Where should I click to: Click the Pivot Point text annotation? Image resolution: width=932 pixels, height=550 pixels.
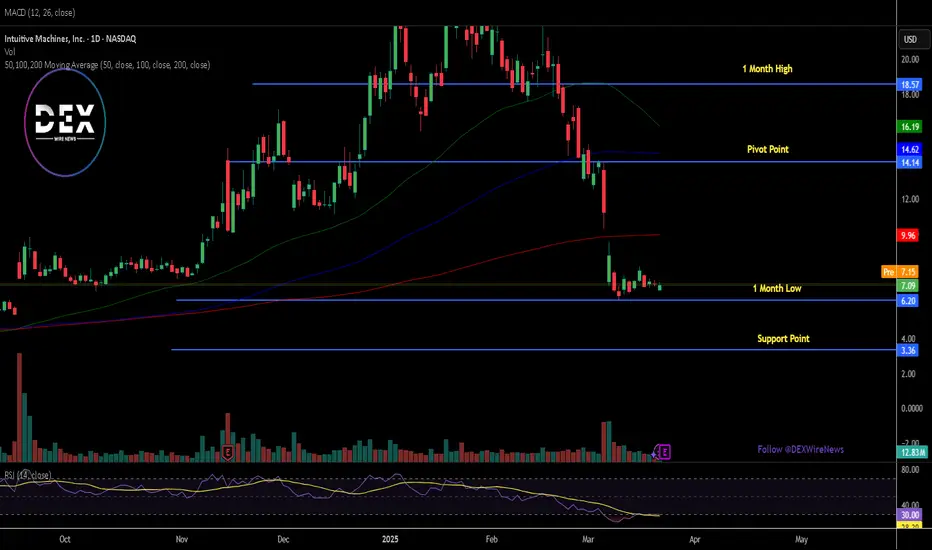768,149
